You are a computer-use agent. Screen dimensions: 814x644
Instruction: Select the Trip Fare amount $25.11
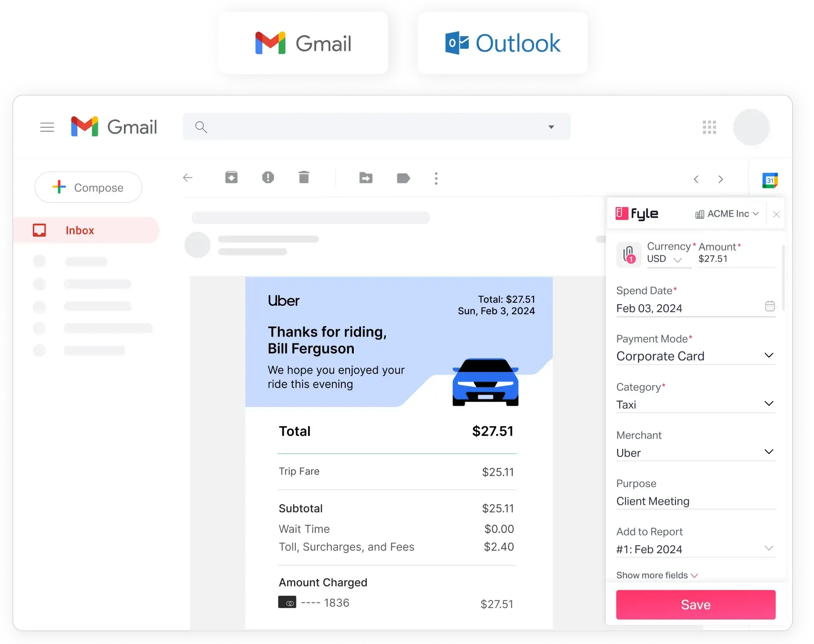498,472
